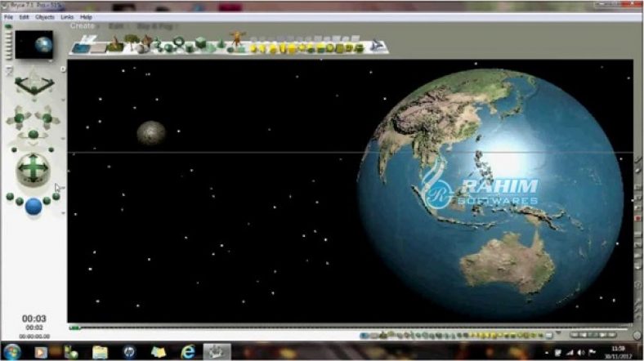The image size is (644, 361).
Task: Click the animation playback buttons group
Action: [593, 335]
